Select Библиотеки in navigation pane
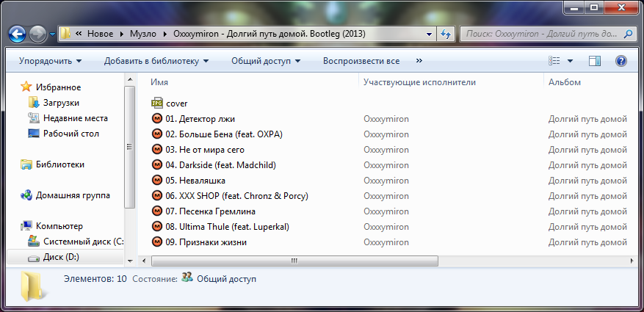 [x=60, y=164]
